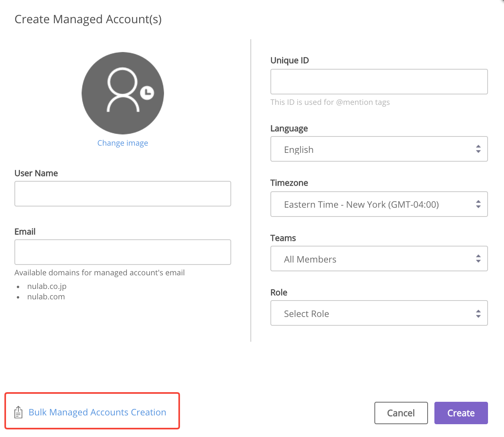Screen dimensions: 504x437
Task: Click the 'This ID is used for @mention tags' hint
Action: [x=330, y=102]
